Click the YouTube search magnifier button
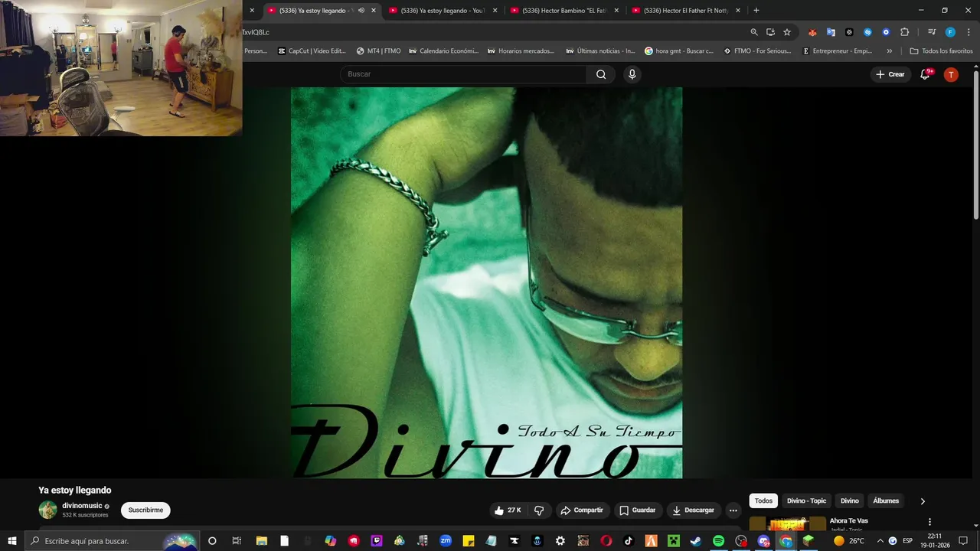 (x=601, y=74)
